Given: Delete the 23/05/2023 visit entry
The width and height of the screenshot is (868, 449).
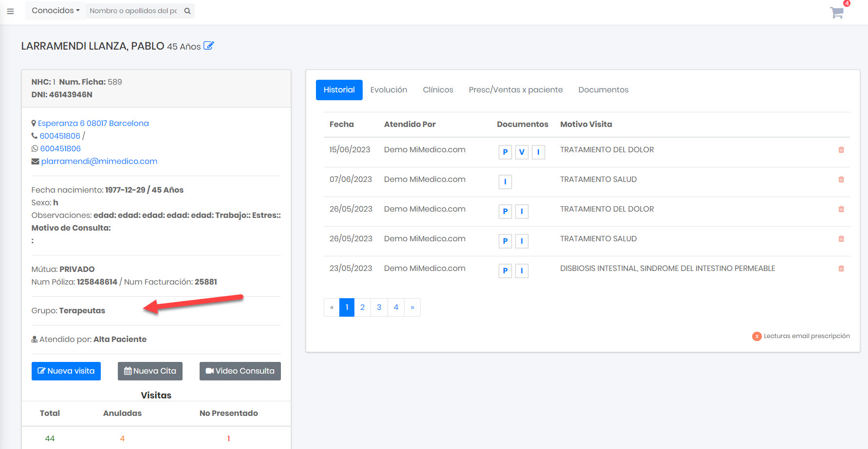Looking at the screenshot, I should 841,269.
